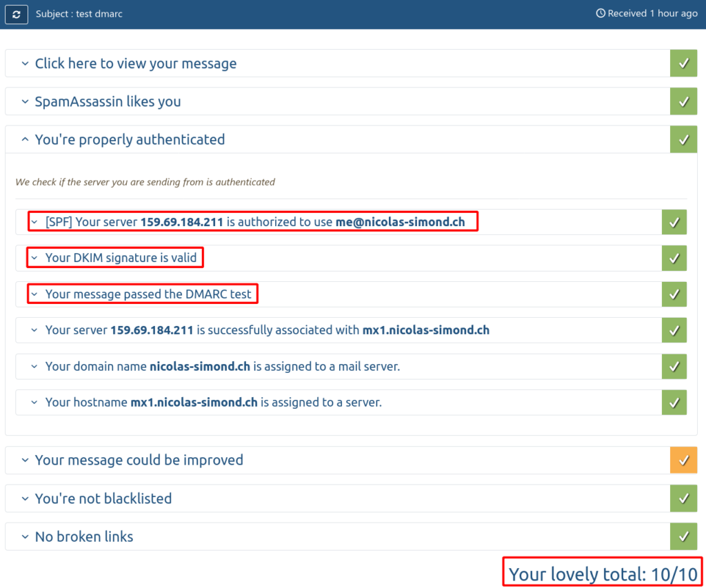Viewport: 706px width, 588px height.
Task: Open 'Your DKIM signature is valid' details
Action: [x=121, y=258]
